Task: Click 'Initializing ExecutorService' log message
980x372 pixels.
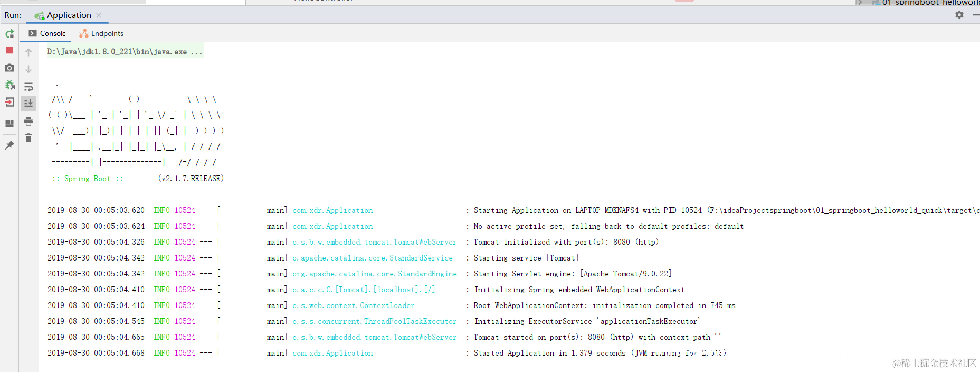Action: pyautogui.click(x=587, y=321)
